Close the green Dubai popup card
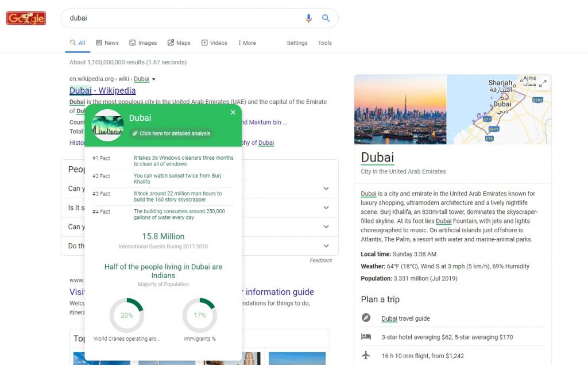 [x=233, y=112]
